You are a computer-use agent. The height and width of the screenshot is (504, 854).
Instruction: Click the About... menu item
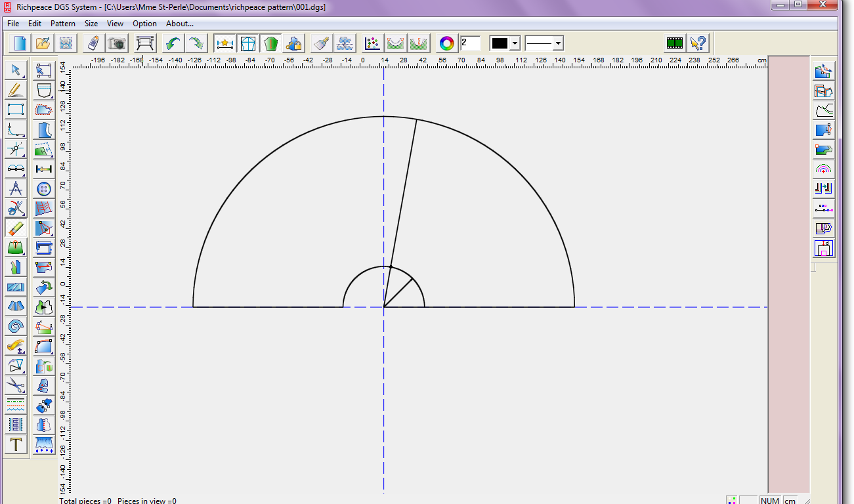click(179, 23)
